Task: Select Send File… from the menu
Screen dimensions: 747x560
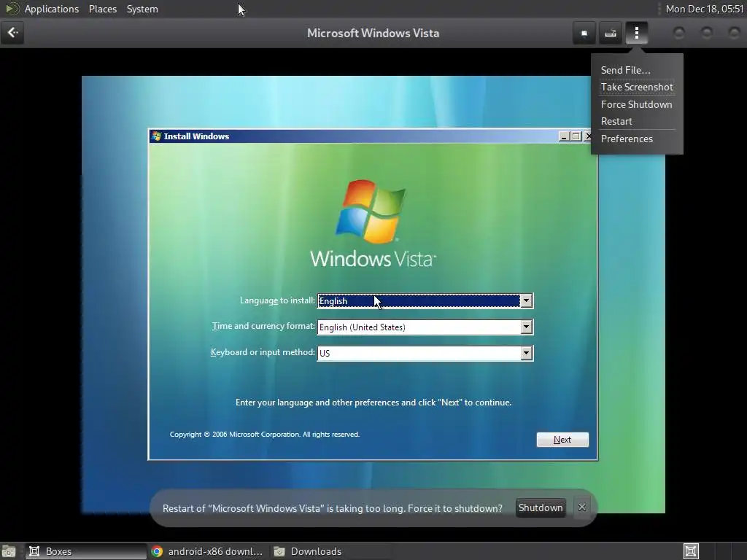Action: point(625,70)
